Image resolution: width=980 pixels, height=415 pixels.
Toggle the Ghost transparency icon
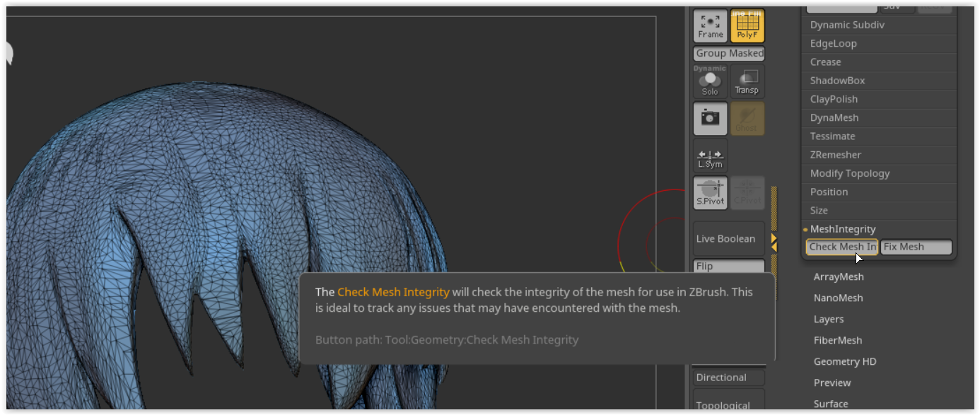pos(747,119)
